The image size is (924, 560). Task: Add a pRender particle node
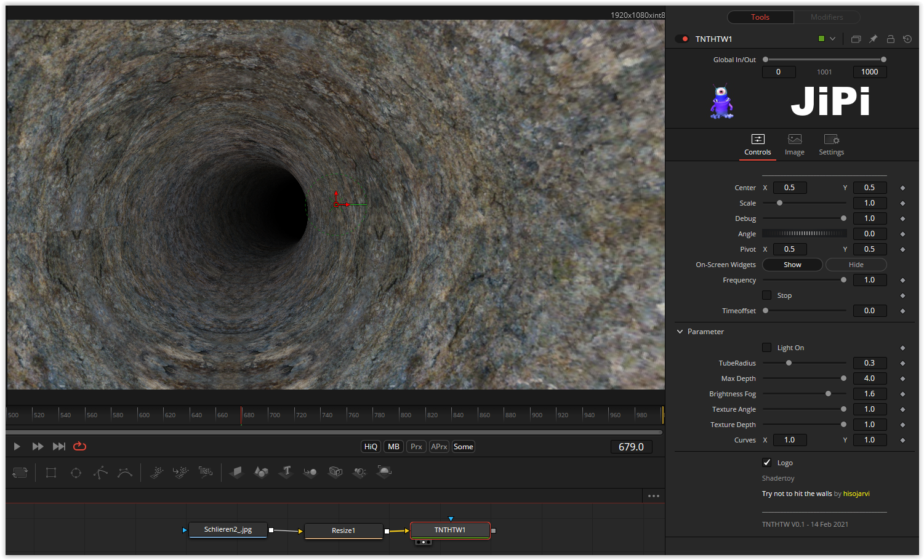coord(206,473)
